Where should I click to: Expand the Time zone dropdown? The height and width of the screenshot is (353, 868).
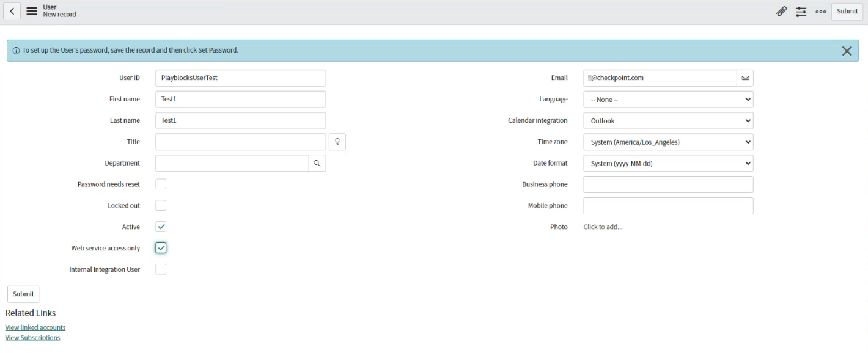click(668, 142)
